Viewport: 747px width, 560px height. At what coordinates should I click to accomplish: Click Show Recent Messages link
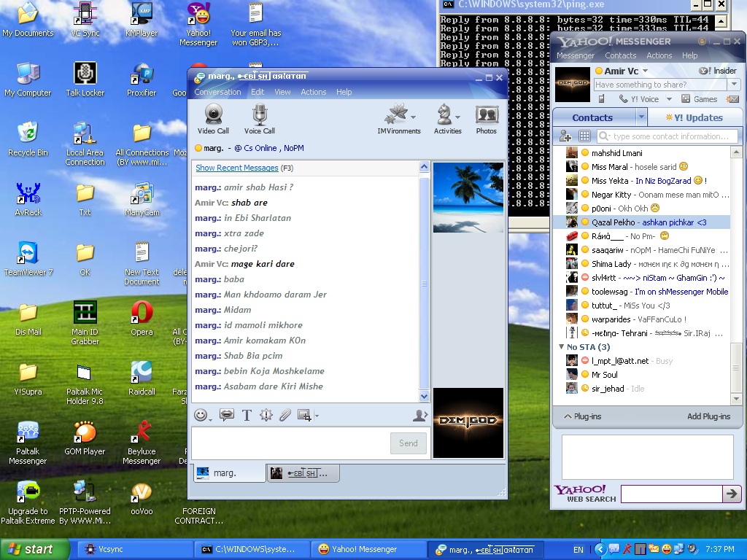(237, 168)
